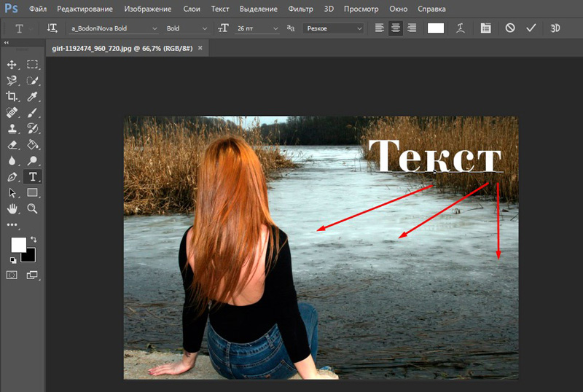Enable right text alignment
This screenshot has width=583, height=392.
(x=412, y=28)
